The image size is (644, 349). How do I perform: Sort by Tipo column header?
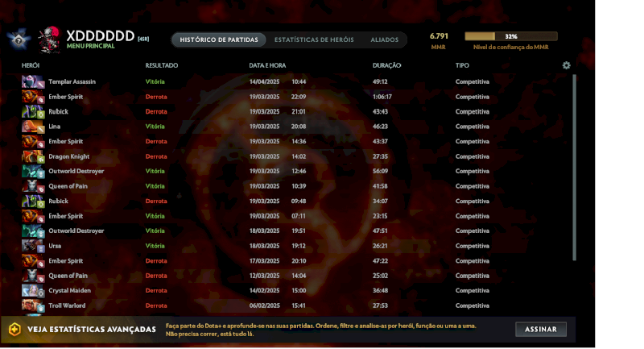462,65
